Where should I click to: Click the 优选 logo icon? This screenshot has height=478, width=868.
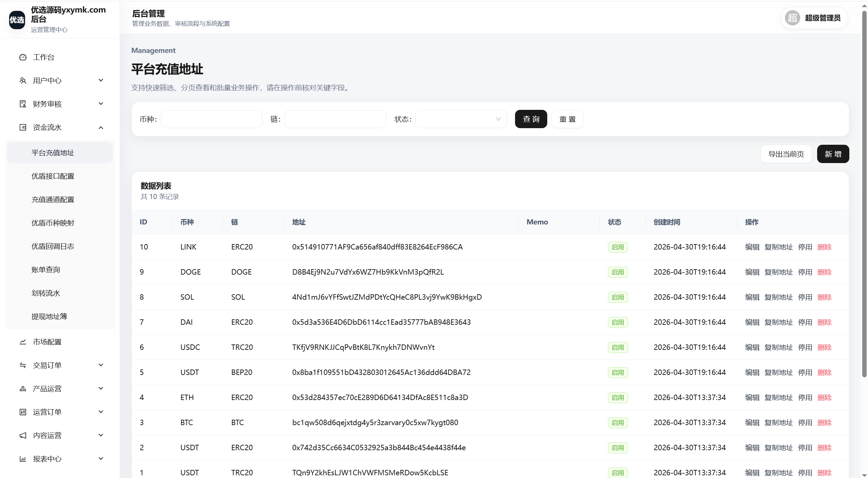point(17,20)
